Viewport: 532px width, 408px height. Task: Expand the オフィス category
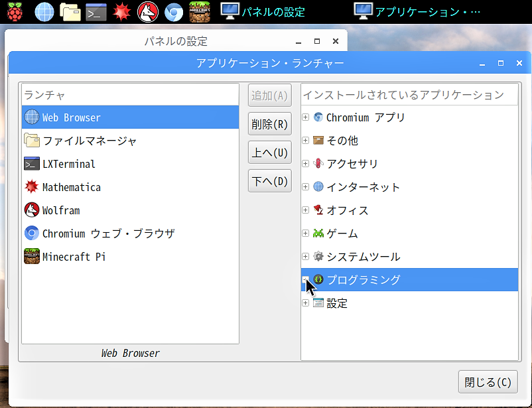[305, 210]
